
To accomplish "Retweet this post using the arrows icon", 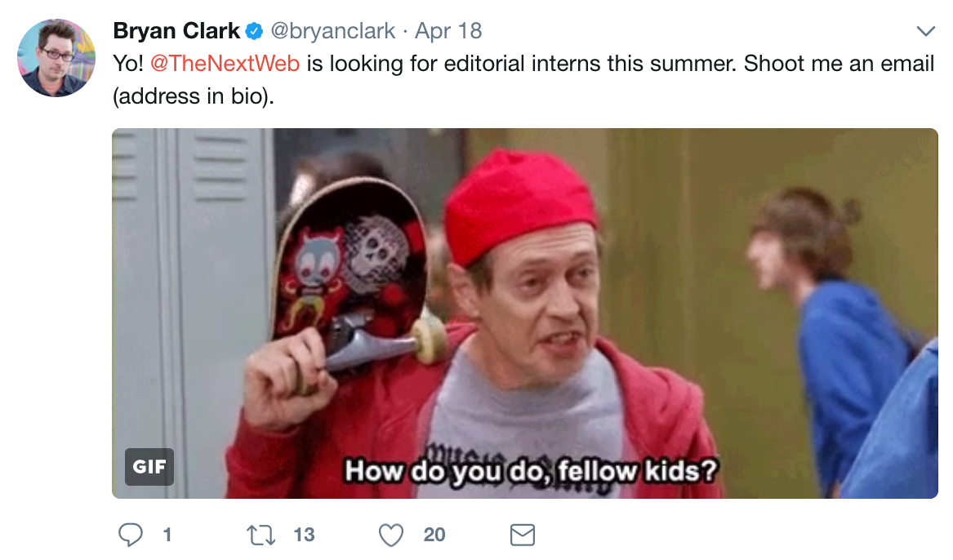I will click(x=261, y=535).
